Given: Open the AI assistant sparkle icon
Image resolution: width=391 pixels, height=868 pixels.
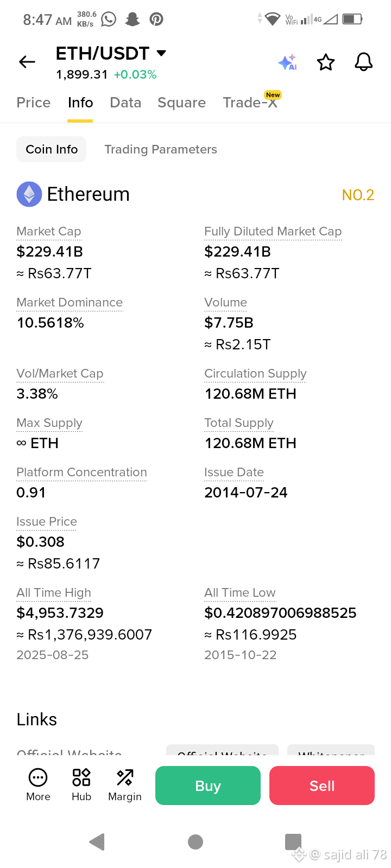Looking at the screenshot, I should pyautogui.click(x=287, y=62).
